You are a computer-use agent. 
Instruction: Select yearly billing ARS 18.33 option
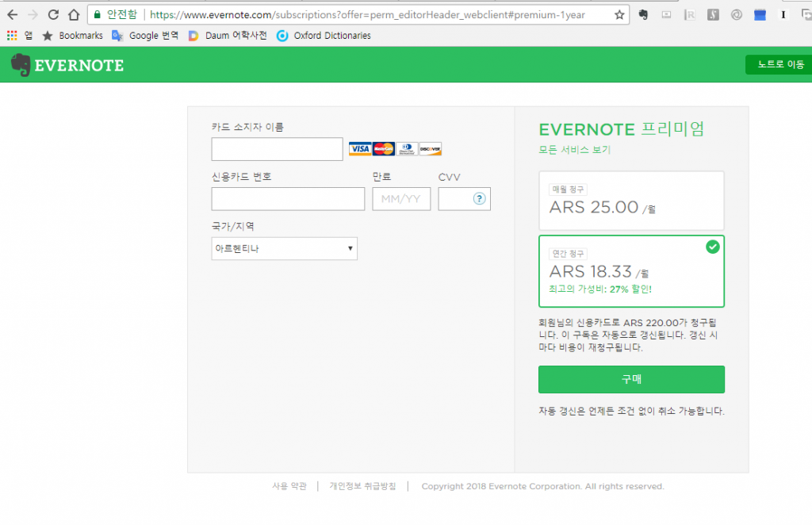pos(631,271)
